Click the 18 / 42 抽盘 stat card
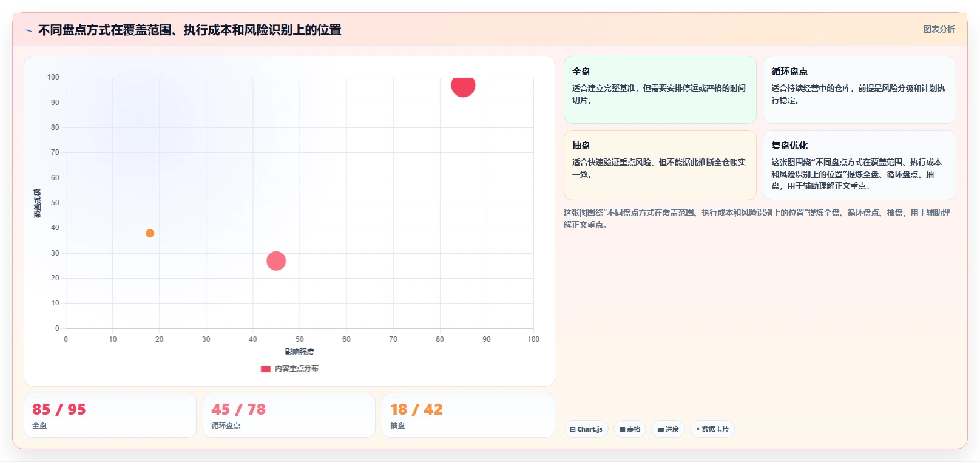980x462 pixels. tap(468, 415)
